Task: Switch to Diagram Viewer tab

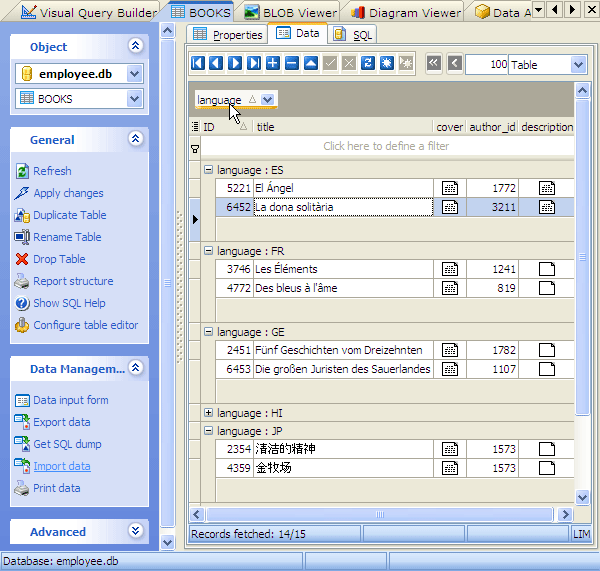Action: [406, 12]
